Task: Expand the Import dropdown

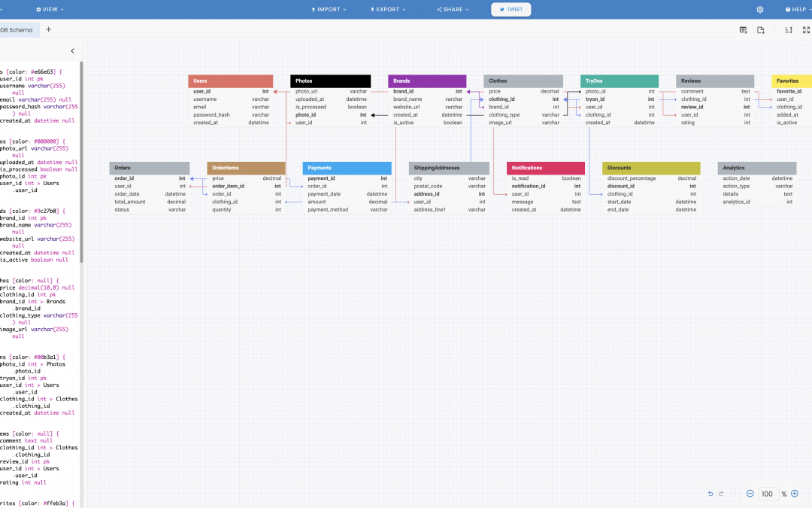Action: click(329, 10)
